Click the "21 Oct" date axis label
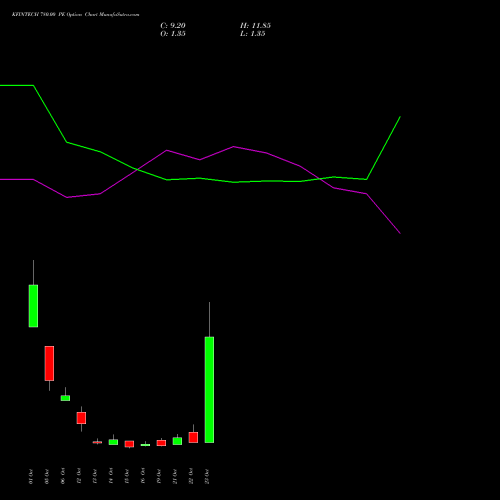Viewport: 500px width, 500px height. coord(175,476)
